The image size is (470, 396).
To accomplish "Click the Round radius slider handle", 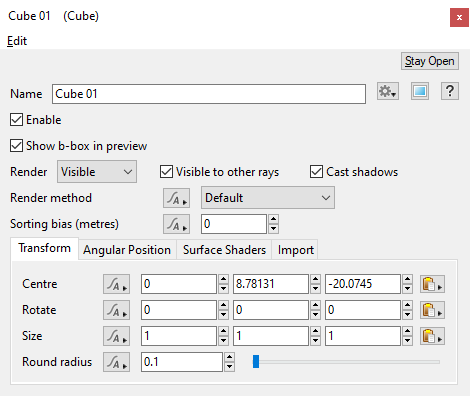I will (x=256, y=362).
